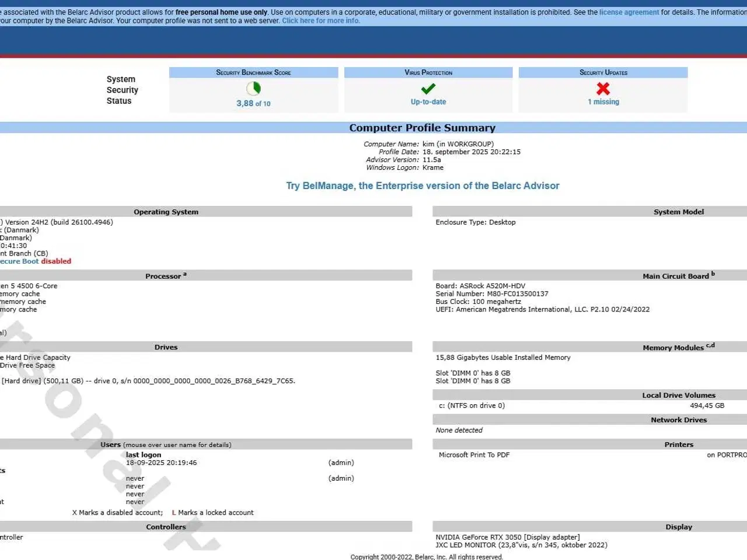Click the Drives section header
747x560 pixels.
point(166,347)
